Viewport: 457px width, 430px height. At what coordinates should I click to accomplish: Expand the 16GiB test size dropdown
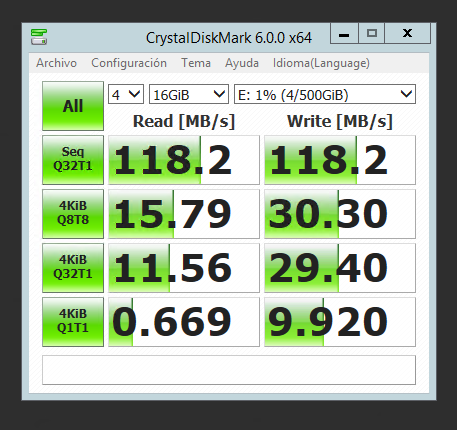coord(189,94)
